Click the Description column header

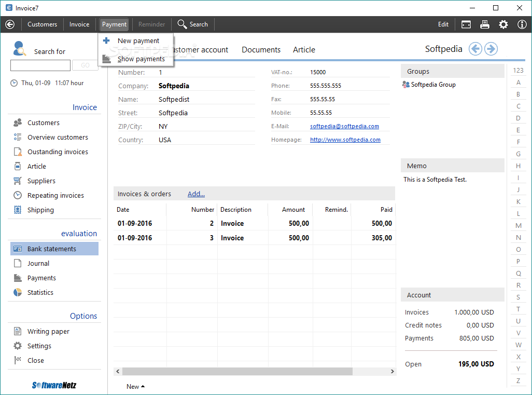click(243, 210)
